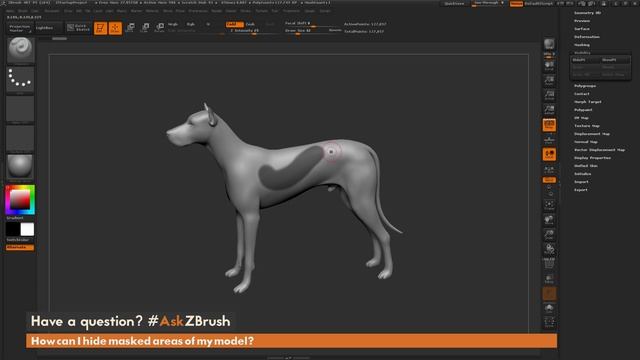The height and width of the screenshot is (360, 640).
Task: Open the material sphere selector
Action: click(20, 167)
